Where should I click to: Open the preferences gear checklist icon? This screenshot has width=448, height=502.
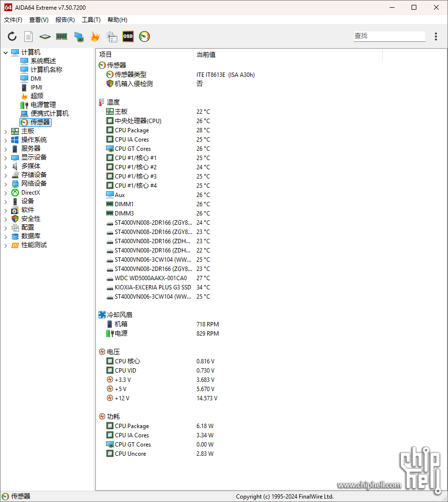coord(112,36)
